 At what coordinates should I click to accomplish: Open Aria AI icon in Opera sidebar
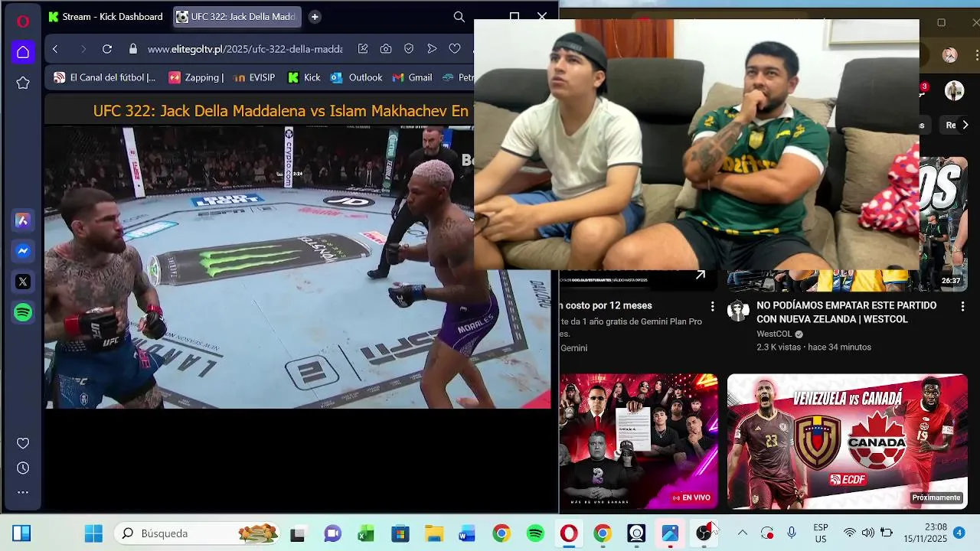[x=23, y=220]
